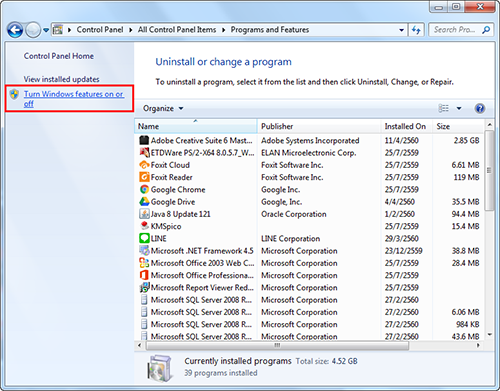This screenshot has width=500, height=391.
Task: Click horizontal scrollbar left arrow
Action: (x=139, y=345)
